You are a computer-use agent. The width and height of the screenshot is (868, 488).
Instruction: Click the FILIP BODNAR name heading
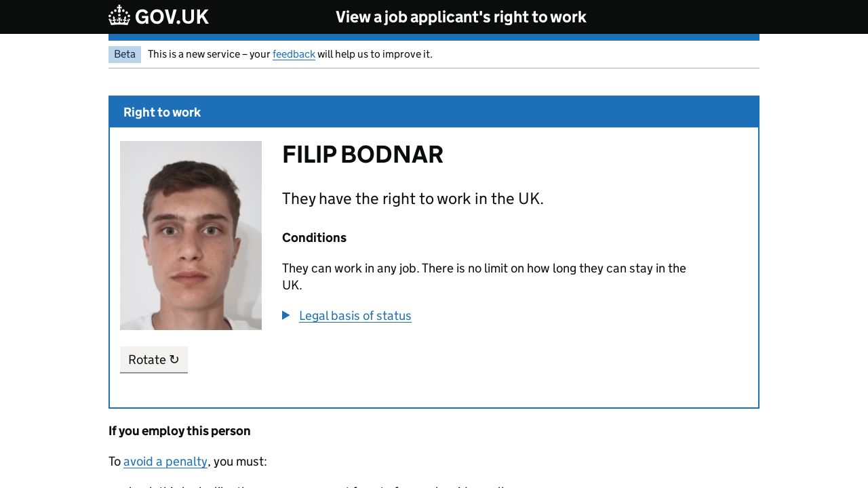(362, 155)
